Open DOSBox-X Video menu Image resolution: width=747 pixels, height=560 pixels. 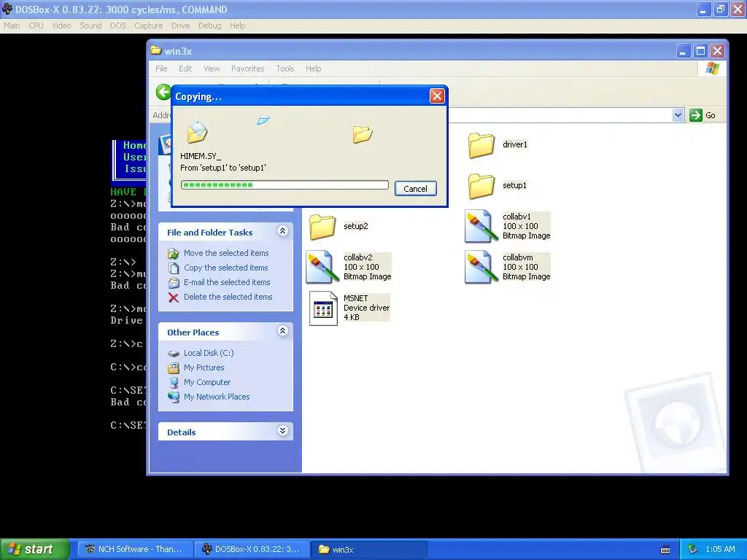click(61, 26)
